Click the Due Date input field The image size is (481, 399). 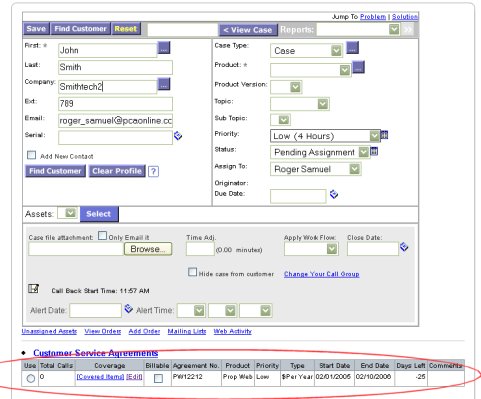coord(298,196)
